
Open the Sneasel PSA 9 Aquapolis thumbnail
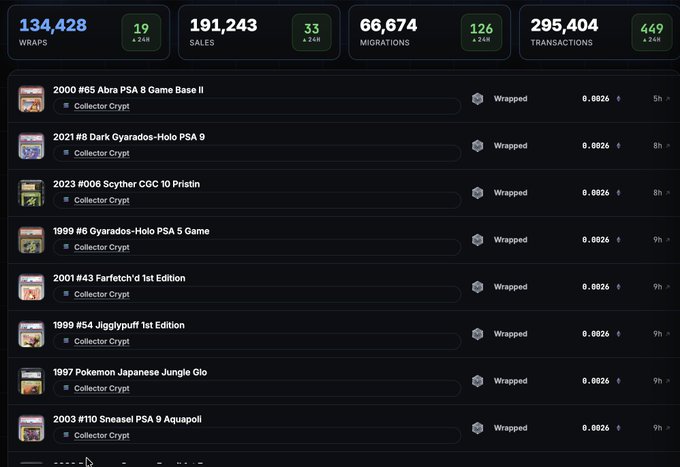[x=31, y=428]
